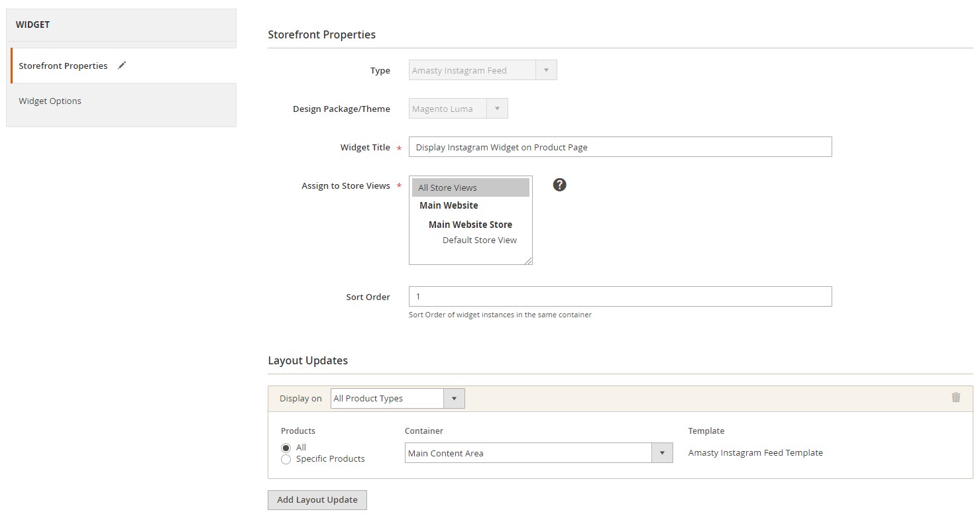Open the Type dropdown Amasty Instagram Feed
The width and height of the screenshot is (980, 518).
483,70
